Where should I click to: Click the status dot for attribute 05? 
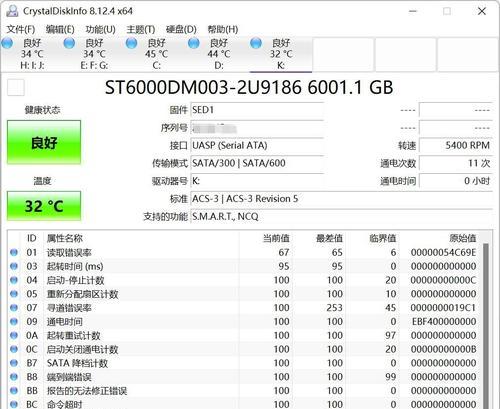[14, 294]
